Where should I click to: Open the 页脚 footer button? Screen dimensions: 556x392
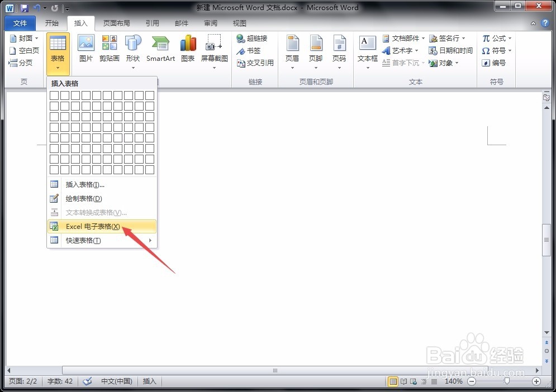click(x=316, y=52)
